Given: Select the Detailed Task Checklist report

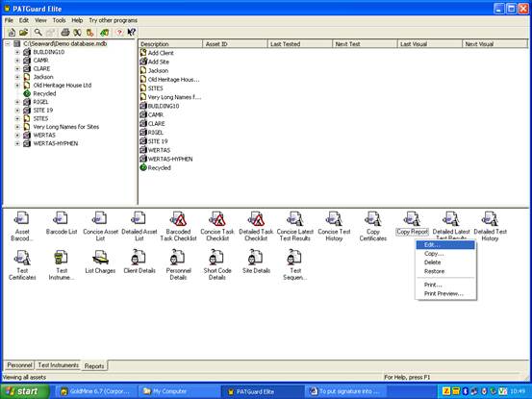Looking at the screenshot, I should pyautogui.click(x=256, y=226).
